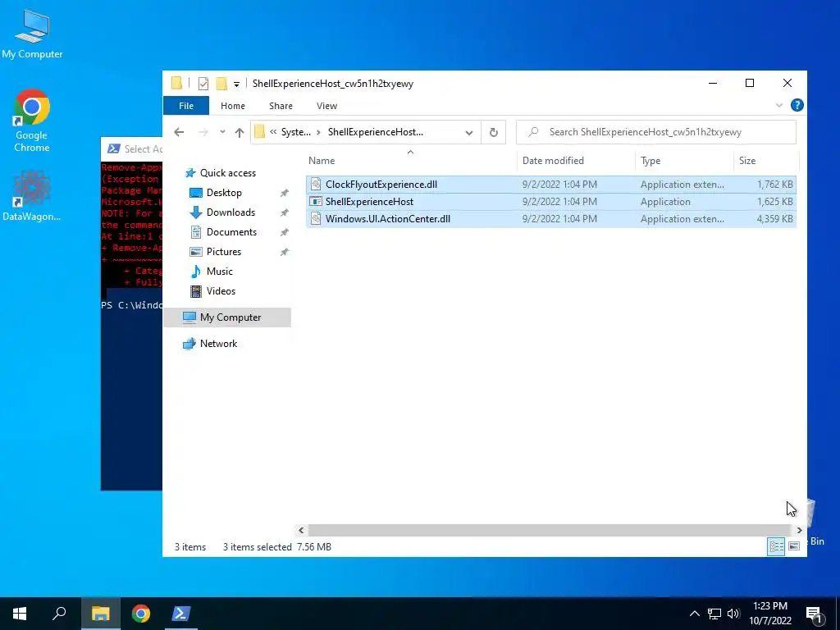Select the ShellExperienceHost application file
Screen dimensions: 840x630
click(x=551, y=202)
